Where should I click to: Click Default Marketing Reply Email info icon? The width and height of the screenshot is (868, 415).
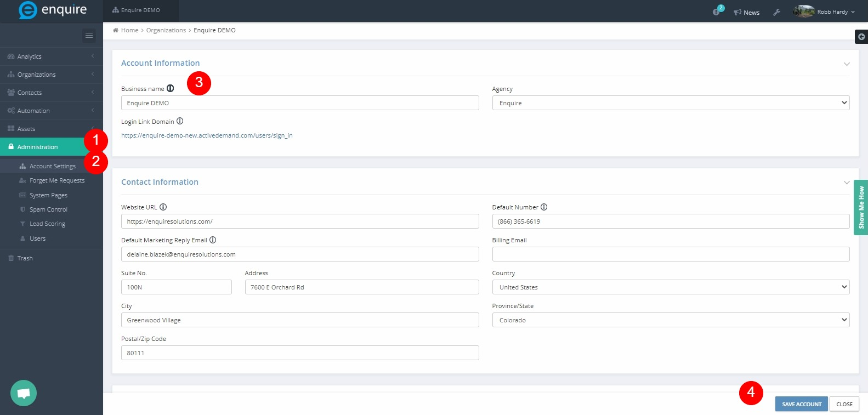click(213, 240)
